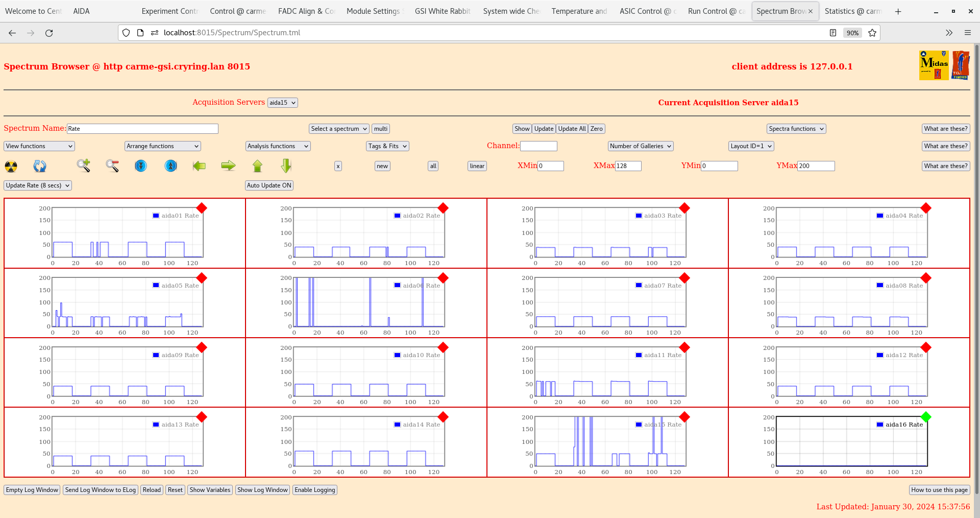Click the Update All button
Screen dimensions: 980x518
[571, 129]
